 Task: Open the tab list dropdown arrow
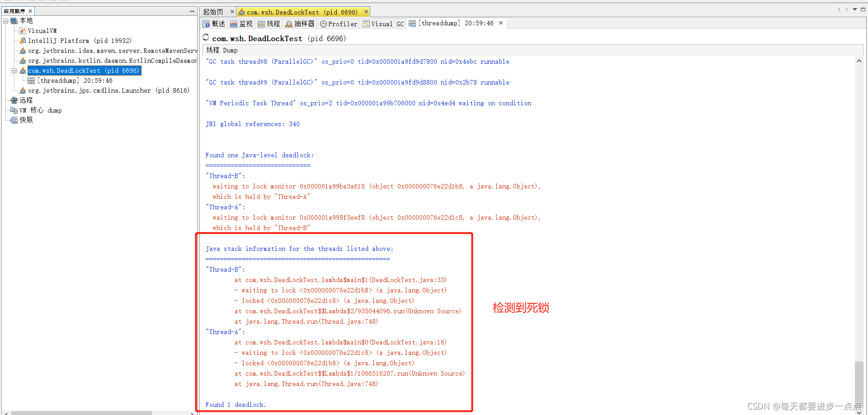(x=854, y=9)
